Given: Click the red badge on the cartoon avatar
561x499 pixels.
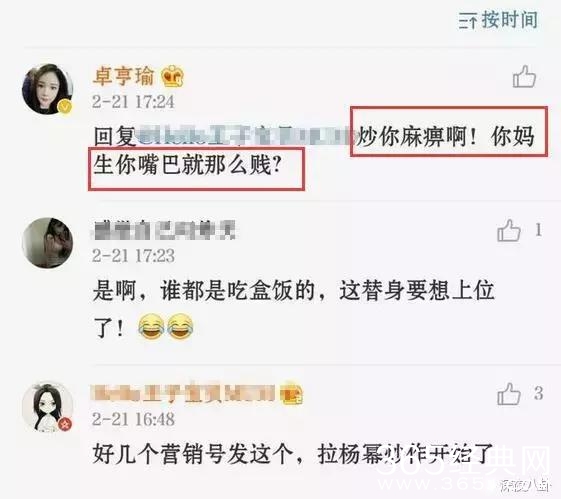Looking at the screenshot, I should (65, 424).
